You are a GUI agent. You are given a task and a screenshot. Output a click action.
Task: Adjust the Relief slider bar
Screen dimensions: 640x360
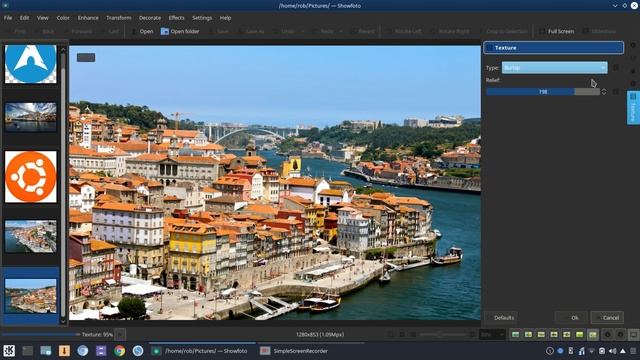(x=543, y=92)
